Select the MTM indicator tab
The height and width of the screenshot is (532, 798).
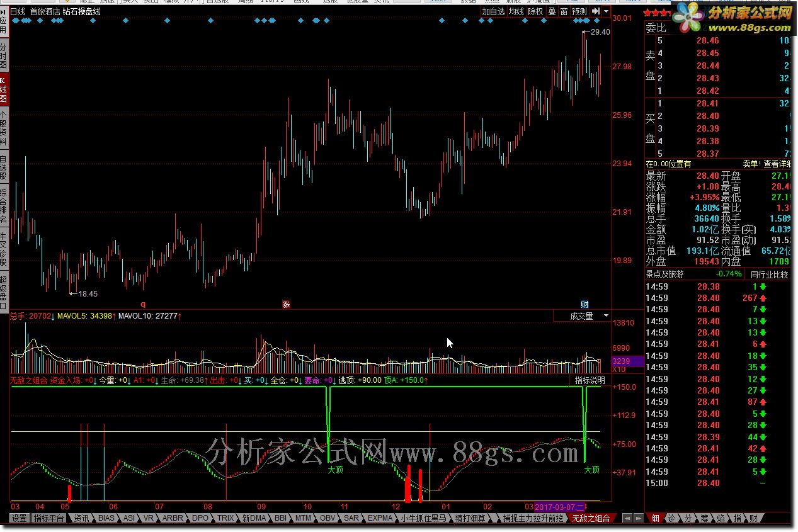(x=303, y=518)
